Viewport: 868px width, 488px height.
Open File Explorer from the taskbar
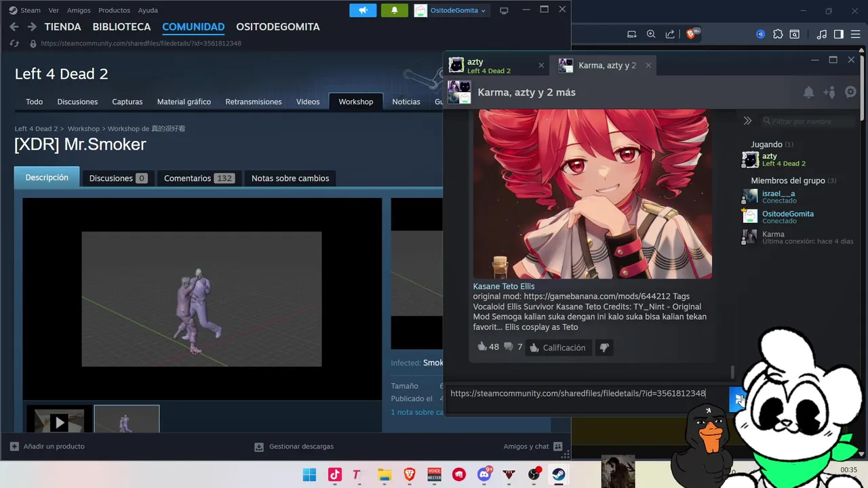point(384,474)
